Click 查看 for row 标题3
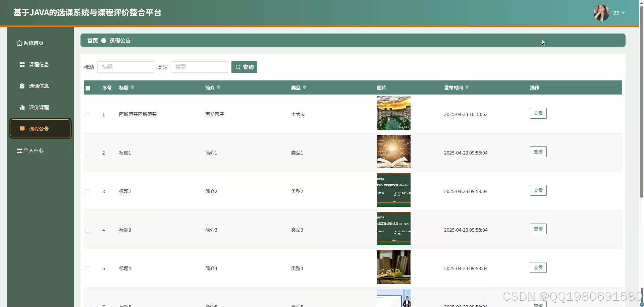644x307 pixels. [538, 229]
